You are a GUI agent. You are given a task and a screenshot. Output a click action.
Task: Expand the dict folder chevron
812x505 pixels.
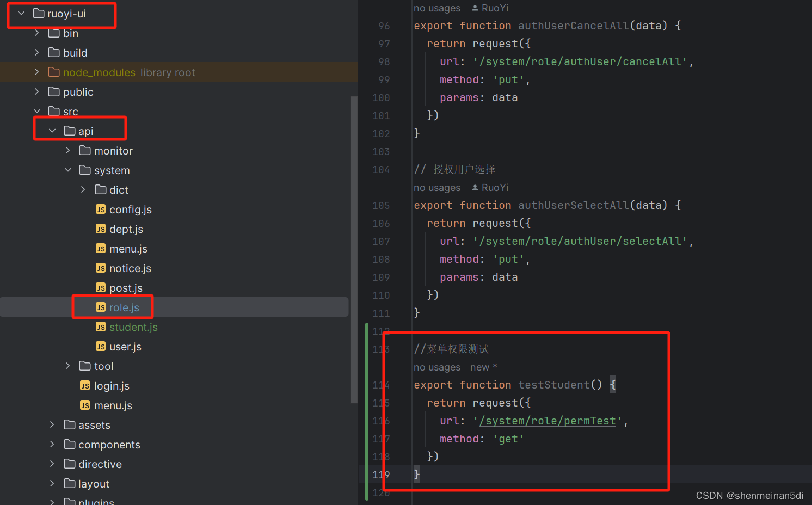[x=83, y=189]
